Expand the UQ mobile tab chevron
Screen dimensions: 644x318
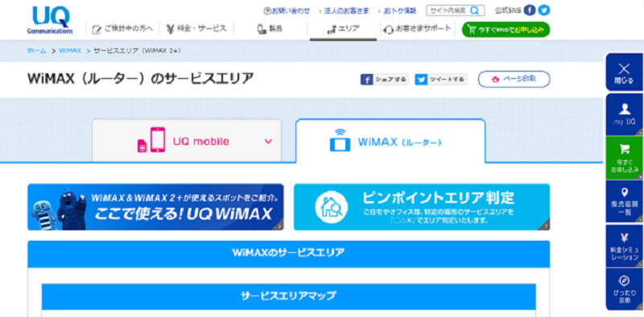click(x=268, y=142)
